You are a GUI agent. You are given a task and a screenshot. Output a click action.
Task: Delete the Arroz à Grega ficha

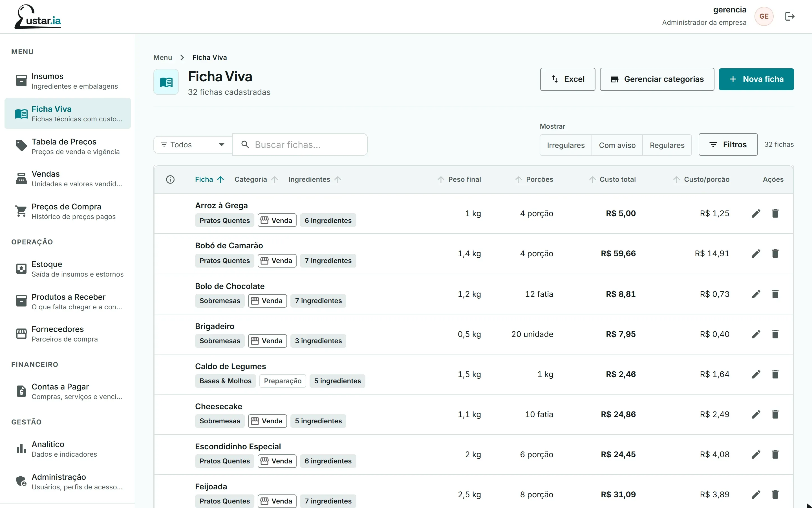tap(775, 213)
